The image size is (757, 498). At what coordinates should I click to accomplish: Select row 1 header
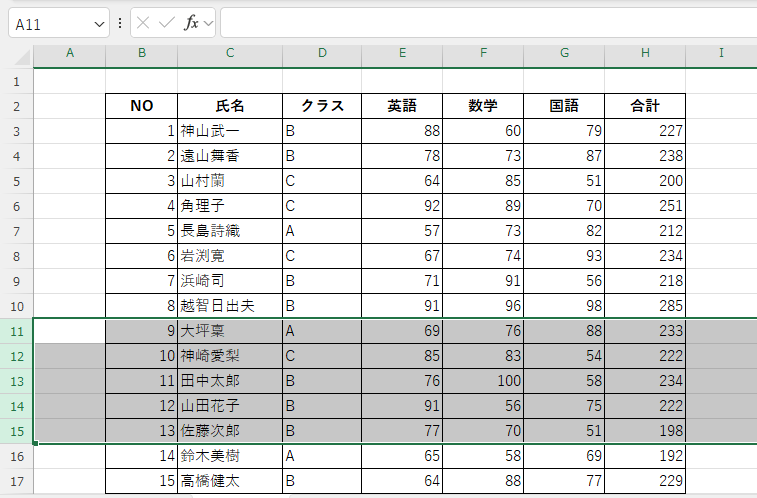[x=16, y=82]
